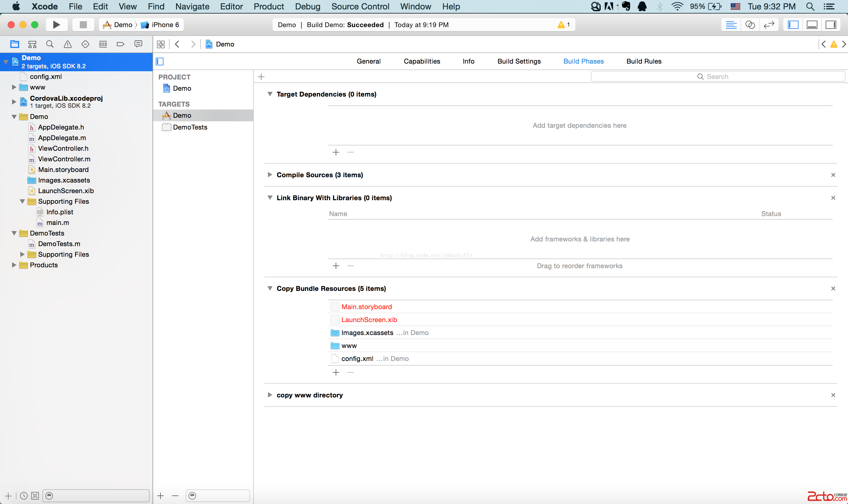Toggle the Navigator panel visibility
Viewport: 848px width, 504px height.
click(x=793, y=25)
